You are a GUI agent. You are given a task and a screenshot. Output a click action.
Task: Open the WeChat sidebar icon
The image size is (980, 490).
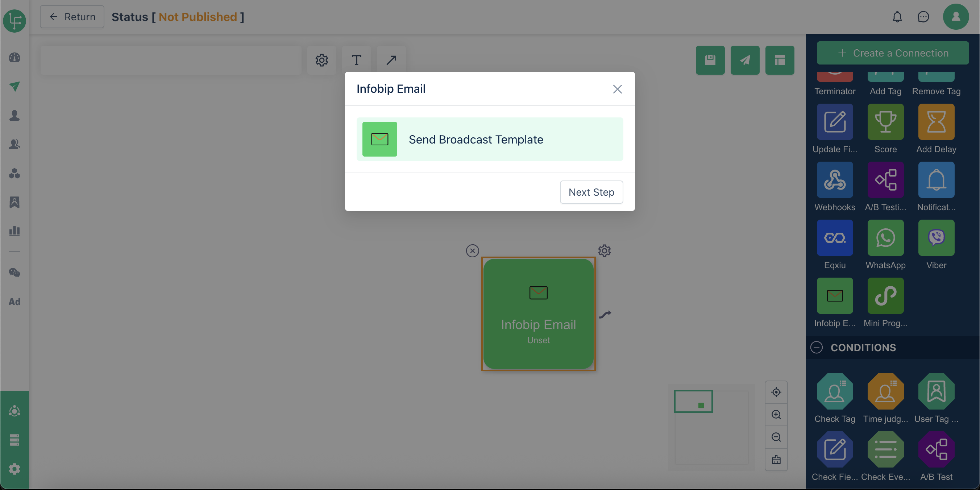coord(14,273)
